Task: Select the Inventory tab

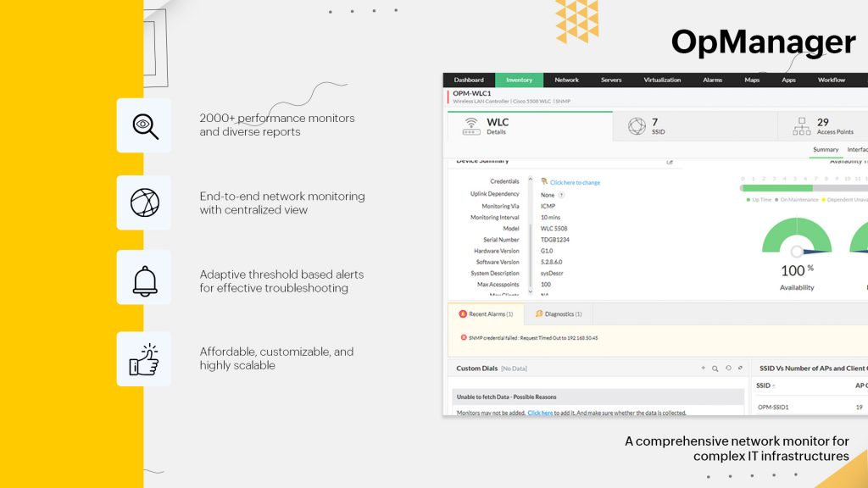Action: pos(520,80)
